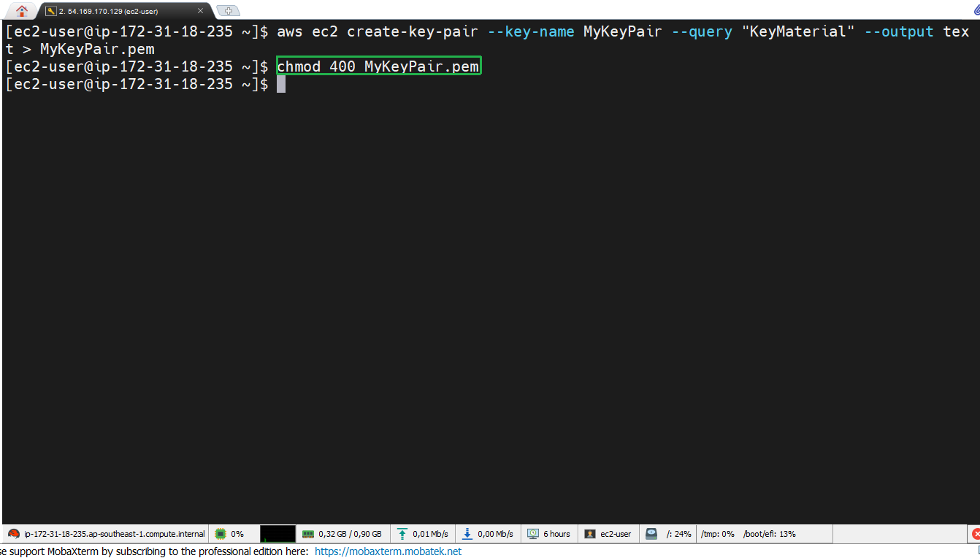Click the chmod 400 MyKeyPair.pem command text

[378, 66]
